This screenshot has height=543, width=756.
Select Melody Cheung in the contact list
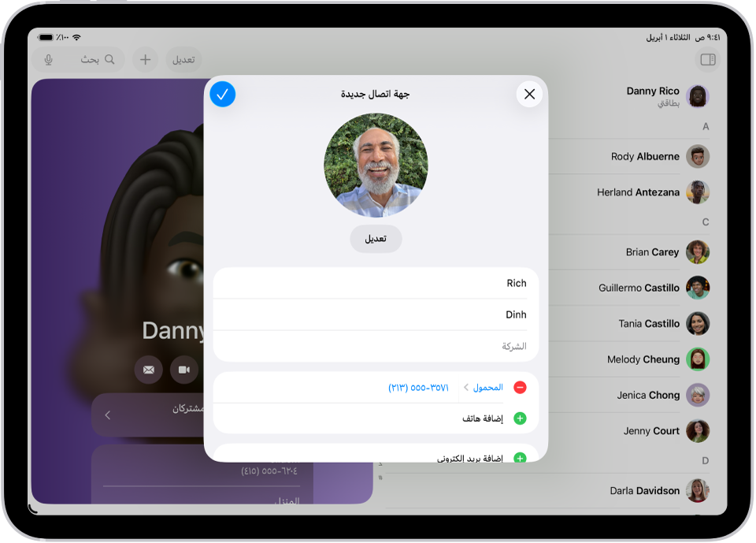coord(629,359)
